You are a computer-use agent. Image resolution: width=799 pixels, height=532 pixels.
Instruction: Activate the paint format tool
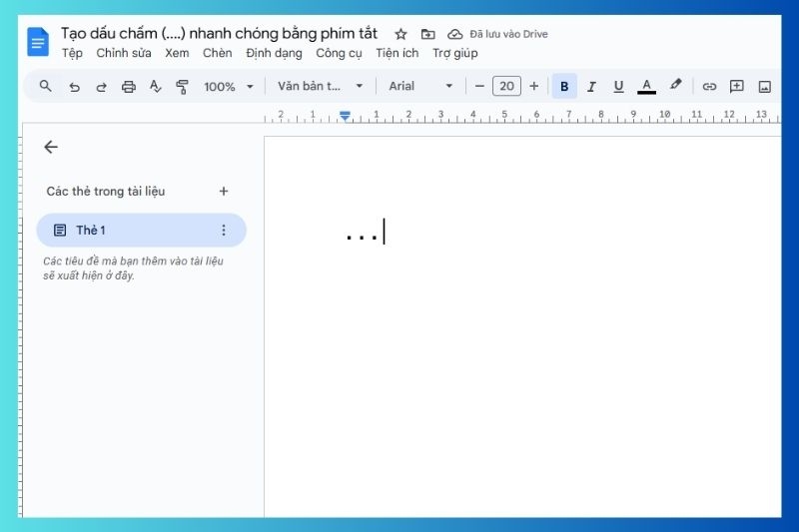pos(182,87)
